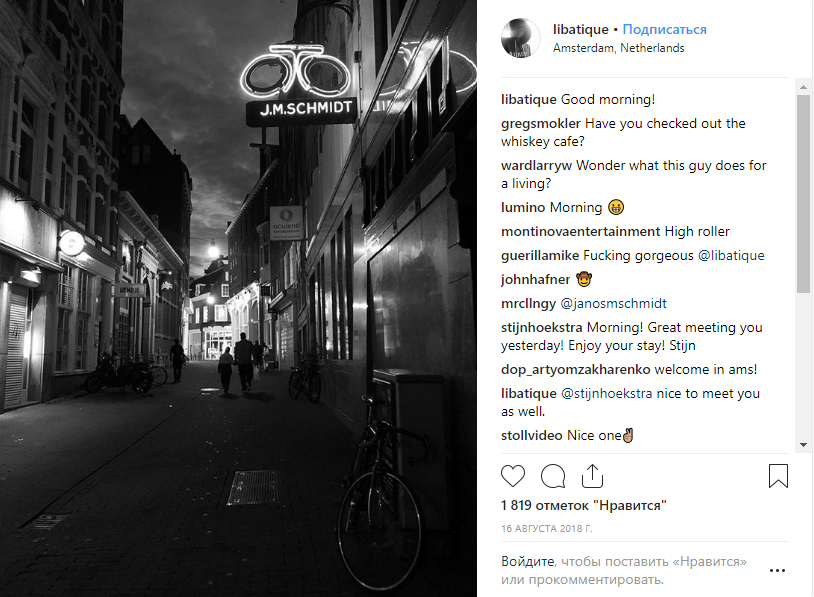Click the comments scrollbar thumb
814x597 pixels.
click(x=803, y=194)
